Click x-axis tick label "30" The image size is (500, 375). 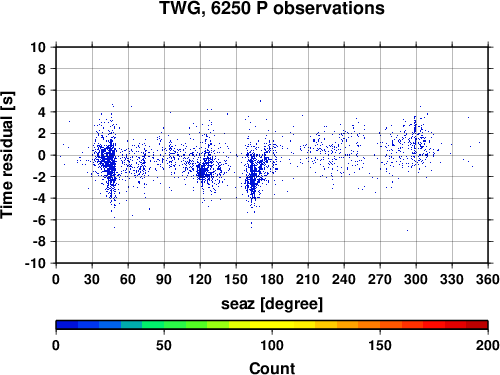tap(92, 279)
